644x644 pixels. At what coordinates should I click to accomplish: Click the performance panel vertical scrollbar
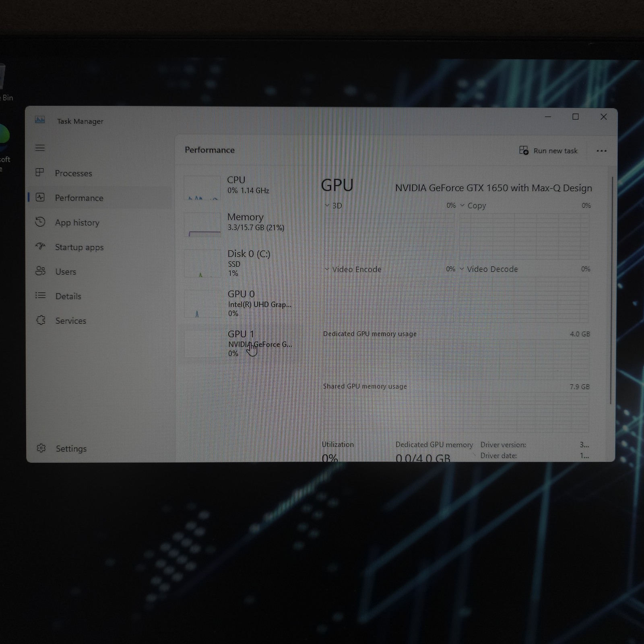(611, 290)
